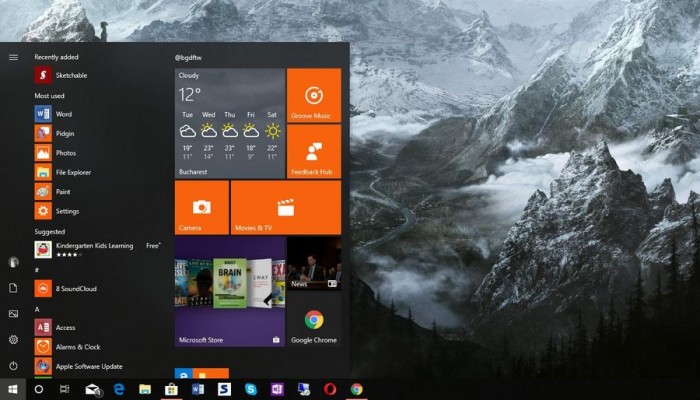The height and width of the screenshot is (400, 700).
Task: Click the Windows Start button
Action: (x=13, y=389)
